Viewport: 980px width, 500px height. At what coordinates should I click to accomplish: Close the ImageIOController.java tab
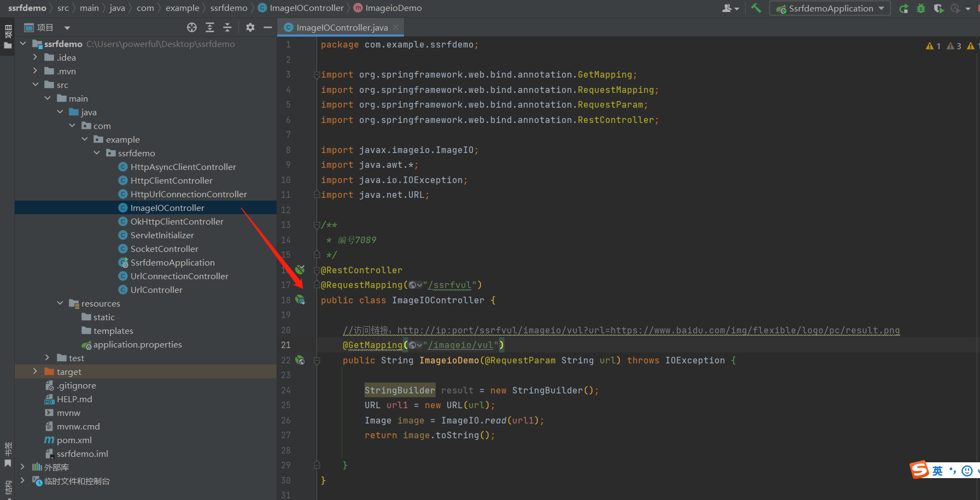coord(396,27)
